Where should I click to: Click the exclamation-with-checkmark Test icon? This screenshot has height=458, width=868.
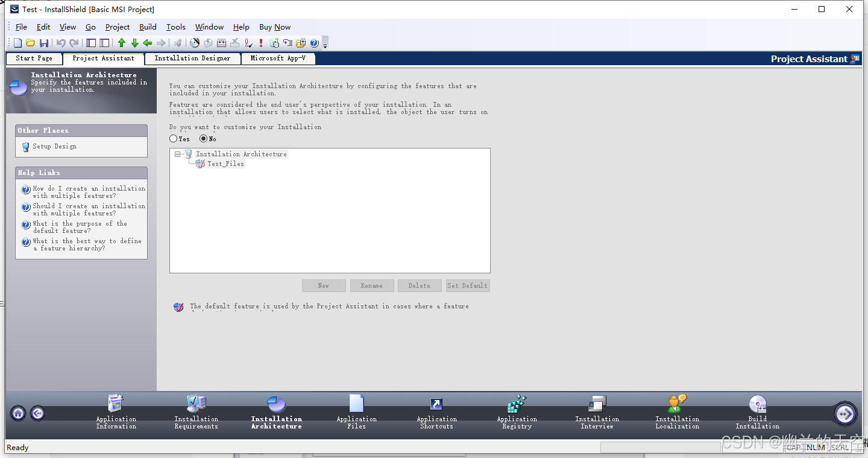pos(248,43)
